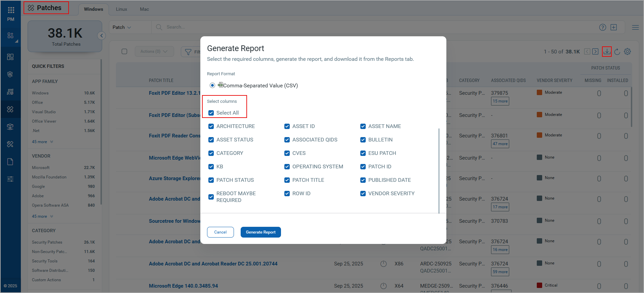
Task: Select Comma-Separated Value (CSV) radio button
Action: click(212, 85)
